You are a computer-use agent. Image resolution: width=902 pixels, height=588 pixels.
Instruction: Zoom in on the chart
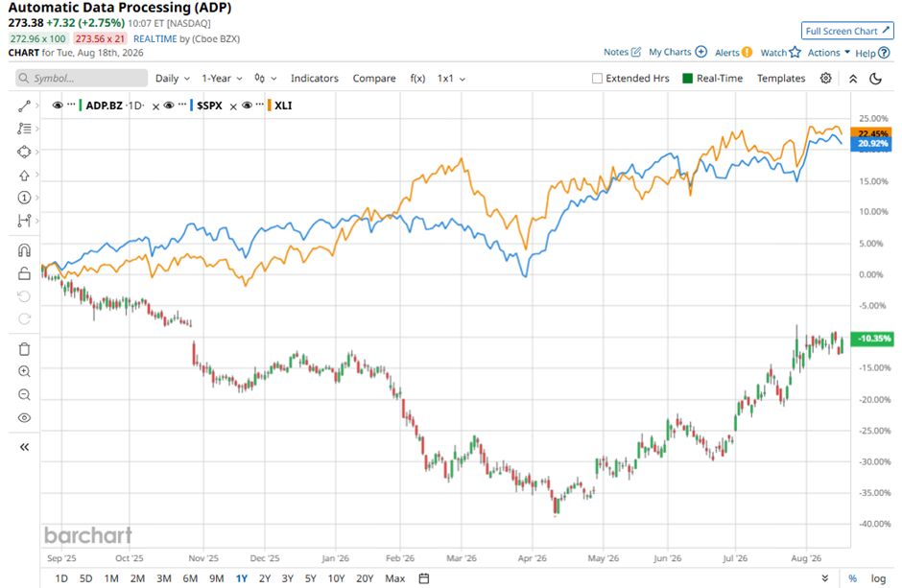(x=24, y=371)
